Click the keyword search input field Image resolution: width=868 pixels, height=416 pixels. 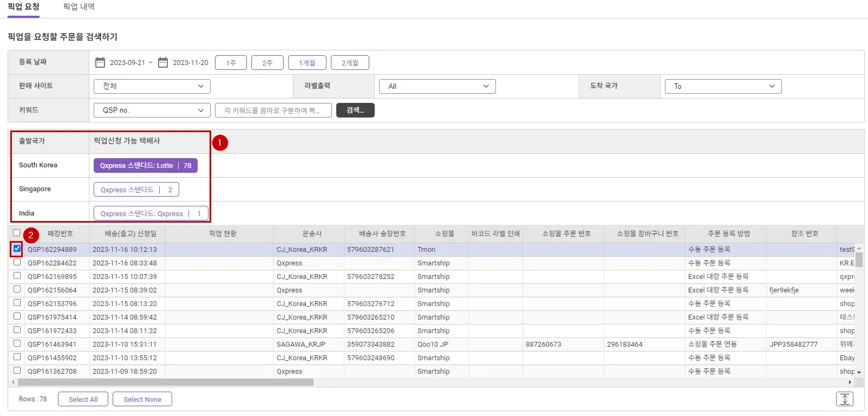click(x=273, y=110)
